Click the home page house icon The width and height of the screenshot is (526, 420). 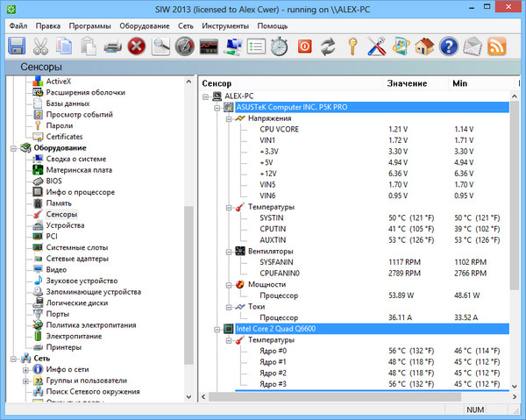(x=425, y=46)
